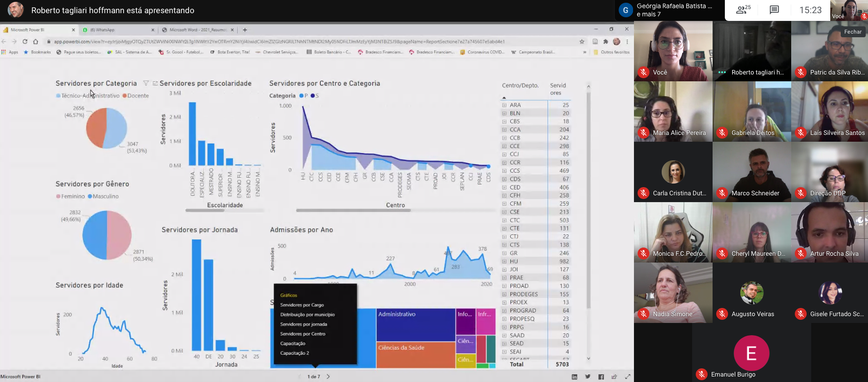Expand the BLN row
The image size is (868, 382).
point(504,113)
